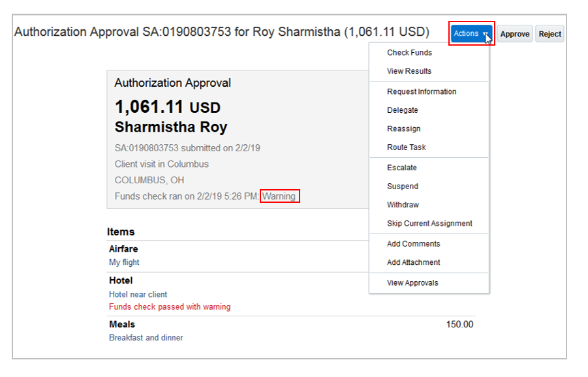
Task: Choose Add Comments menu item
Action: 414,244
